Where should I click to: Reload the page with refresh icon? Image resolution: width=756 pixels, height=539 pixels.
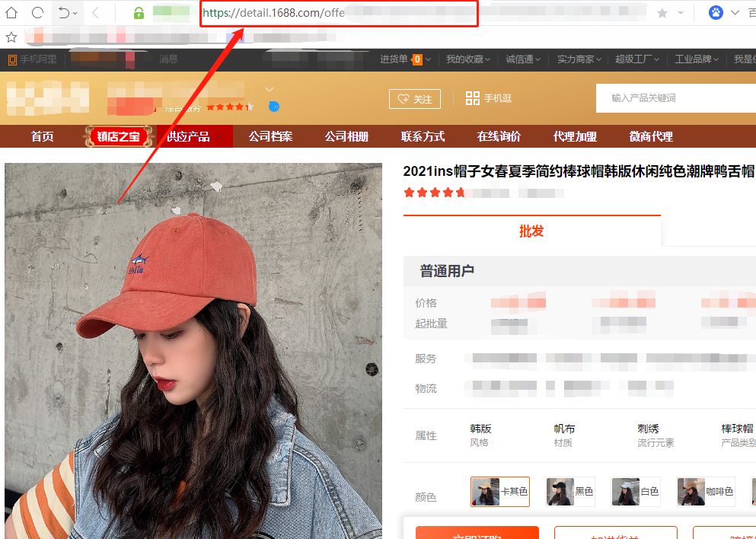[37, 12]
